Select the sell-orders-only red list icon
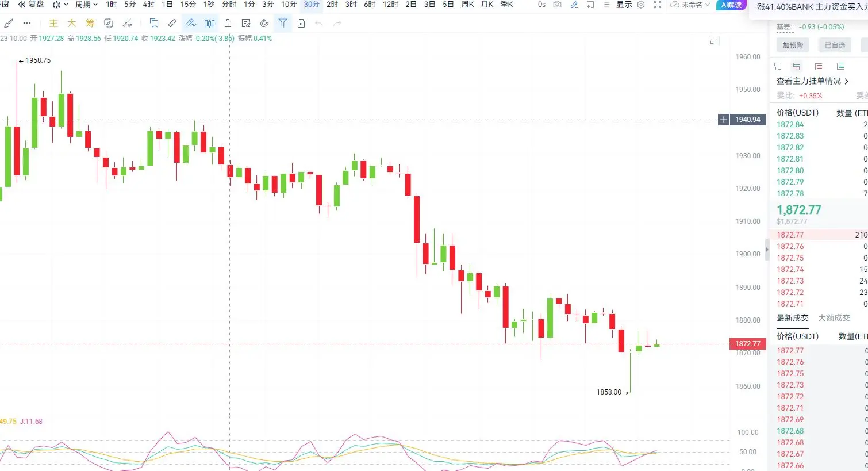 (x=819, y=67)
